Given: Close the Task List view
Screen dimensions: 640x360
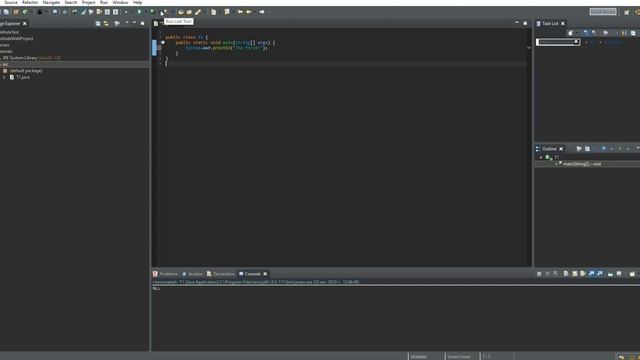Looking at the screenshot, I should coord(563,24).
